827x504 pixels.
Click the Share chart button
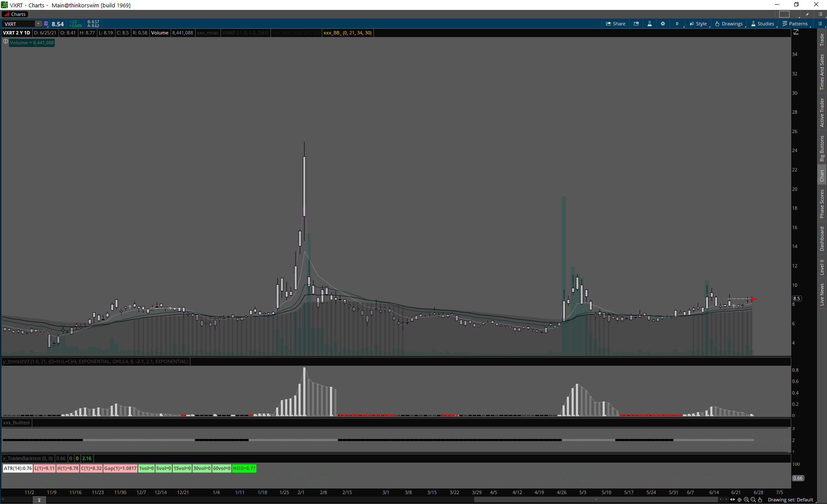tap(616, 24)
